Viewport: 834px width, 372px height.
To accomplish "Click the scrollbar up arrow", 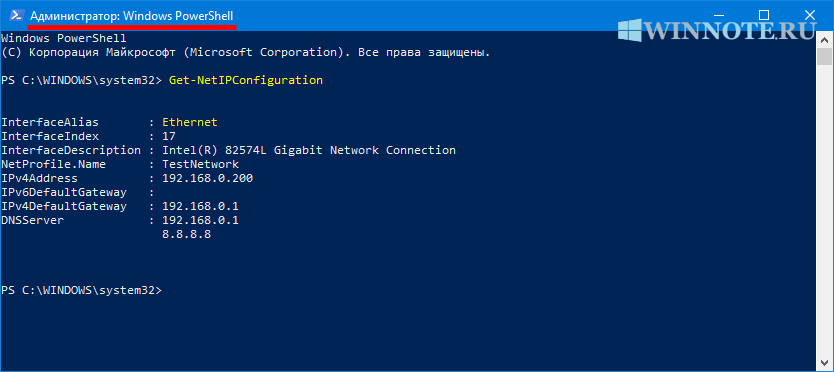I will [x=824, y=39].
